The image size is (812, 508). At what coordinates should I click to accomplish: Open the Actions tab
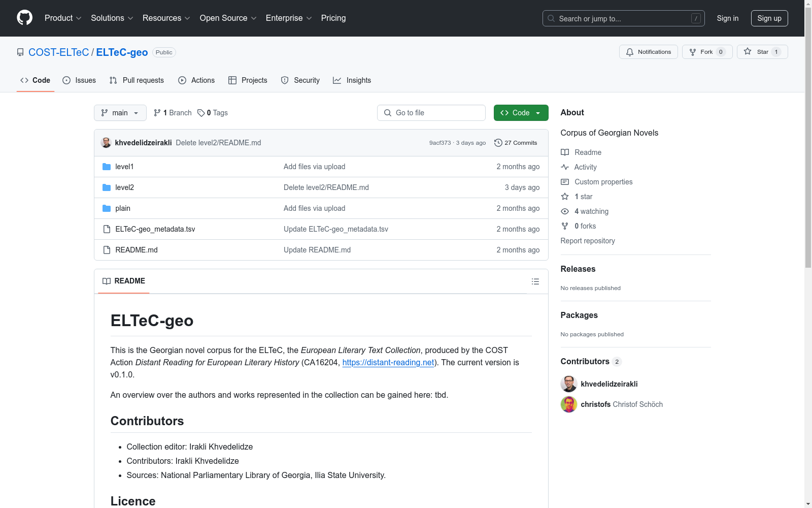(196, 80)
